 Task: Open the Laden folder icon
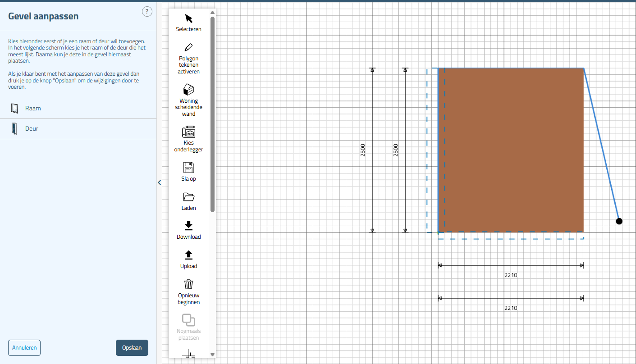(188, 197)
